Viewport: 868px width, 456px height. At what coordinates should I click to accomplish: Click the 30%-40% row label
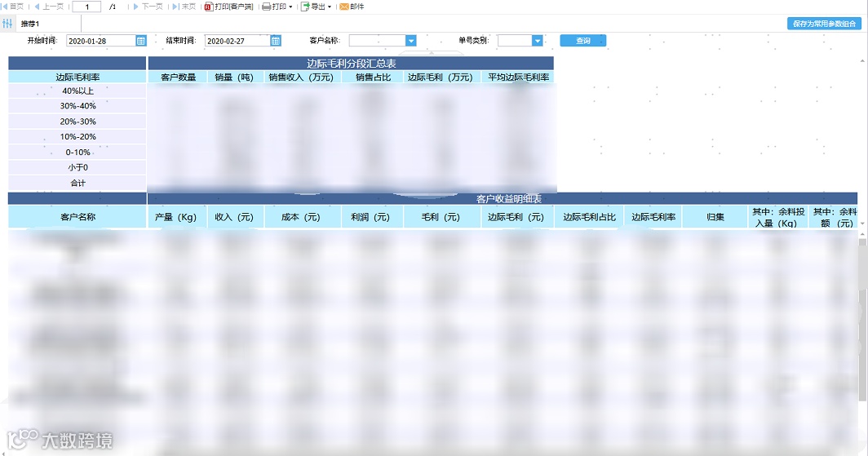pos(77,106)
